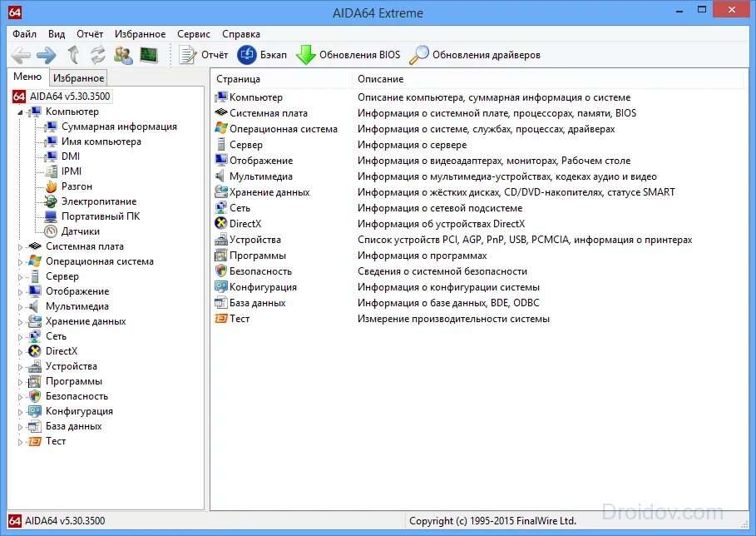Click the Up level arrow icon
756x536 pixels.
73,55
